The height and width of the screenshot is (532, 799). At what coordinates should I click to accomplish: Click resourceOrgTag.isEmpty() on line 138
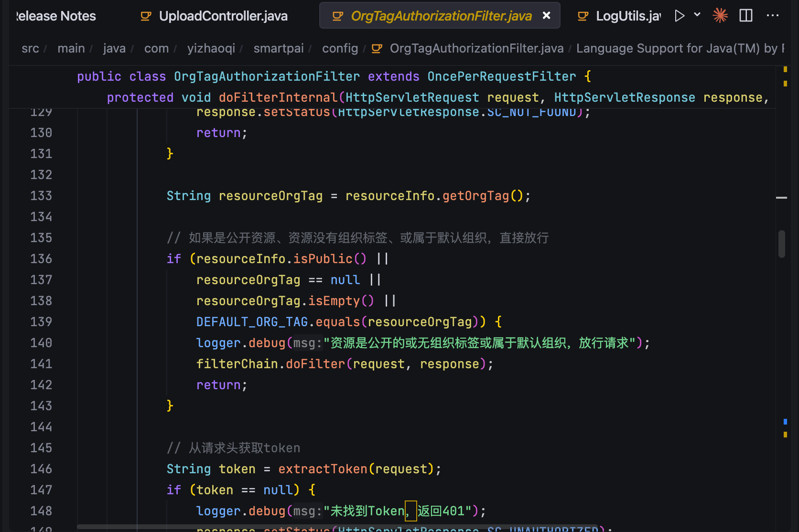pos(285,301)
